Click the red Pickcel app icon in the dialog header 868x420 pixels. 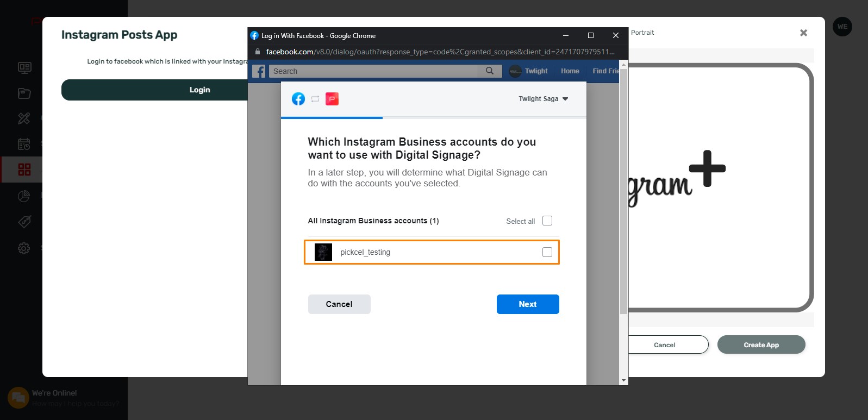coord(332,99)
